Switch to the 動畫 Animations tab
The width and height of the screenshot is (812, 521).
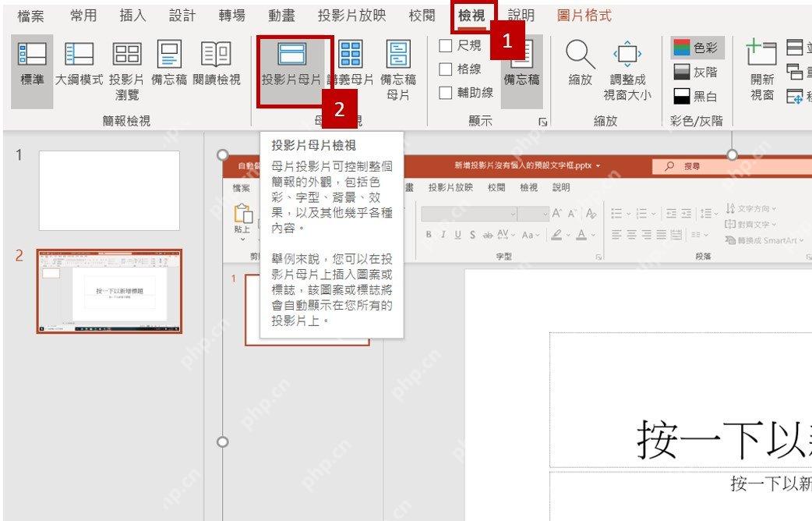(281, 16)
